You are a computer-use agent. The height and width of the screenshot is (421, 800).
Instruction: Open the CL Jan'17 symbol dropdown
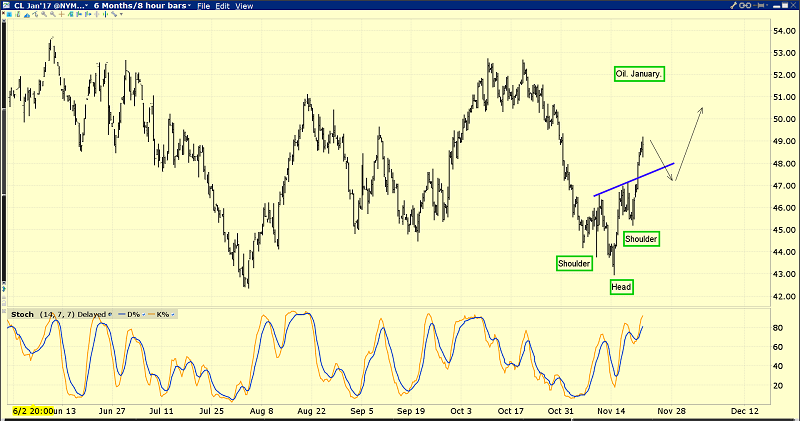click(x=84, y=6)
